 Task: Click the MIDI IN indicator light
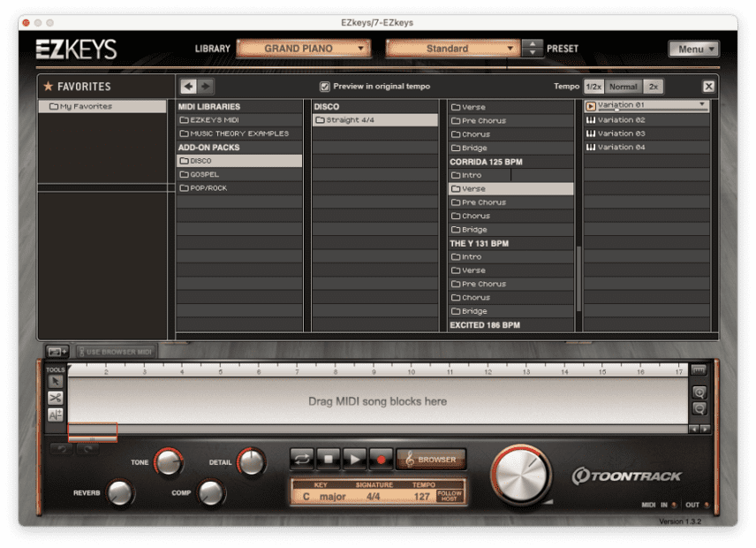click(674, 505)
